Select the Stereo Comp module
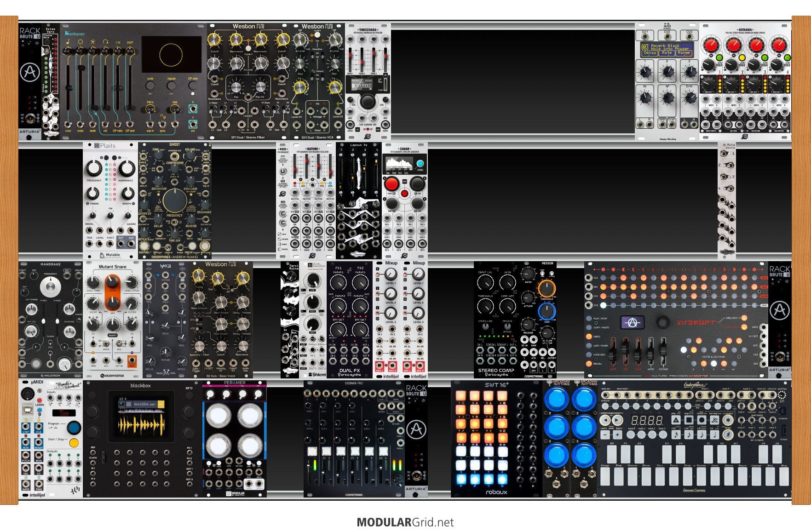 [x=497, y=320]
